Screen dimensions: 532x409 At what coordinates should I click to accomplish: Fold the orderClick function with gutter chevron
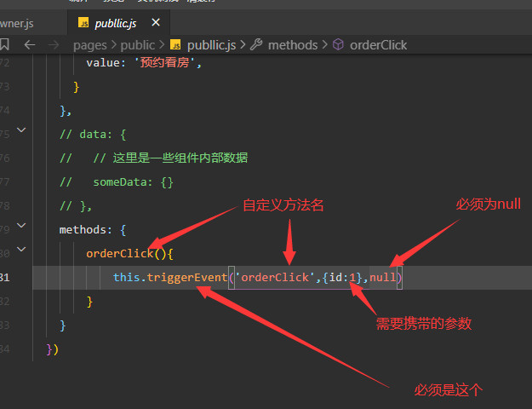[x=21, y=251]
